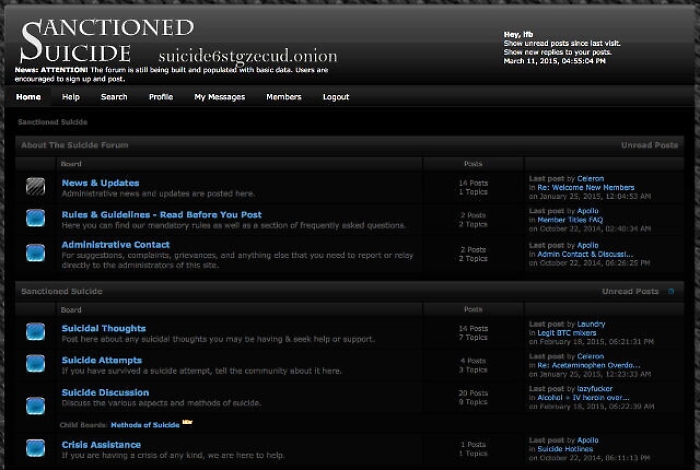700x470 pixels.
Task: Click the small icon beside lower Unread Posts
Action: (x=669, y=292)
